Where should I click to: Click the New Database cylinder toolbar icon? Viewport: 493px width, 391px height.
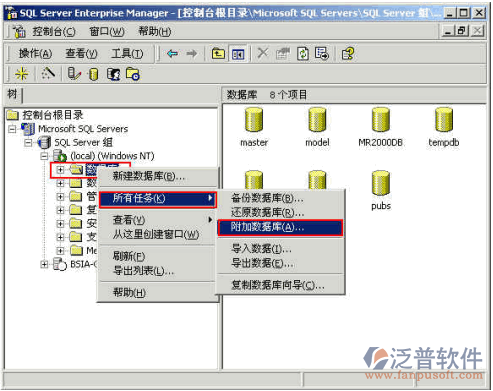[94, 74]
